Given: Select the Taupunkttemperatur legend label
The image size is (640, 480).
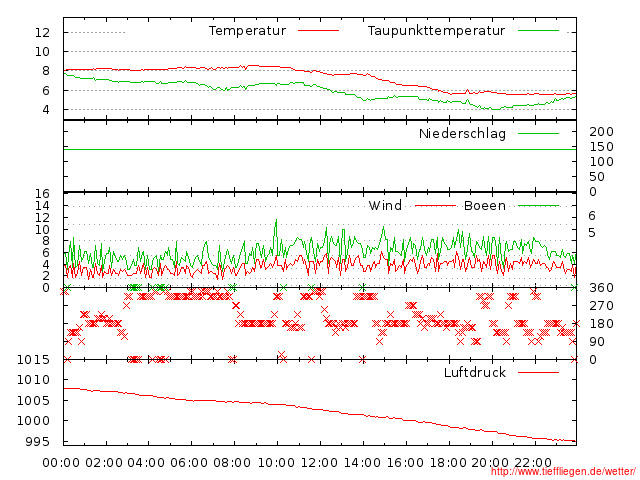Looking at the screenshot, I should pos(435,31).
